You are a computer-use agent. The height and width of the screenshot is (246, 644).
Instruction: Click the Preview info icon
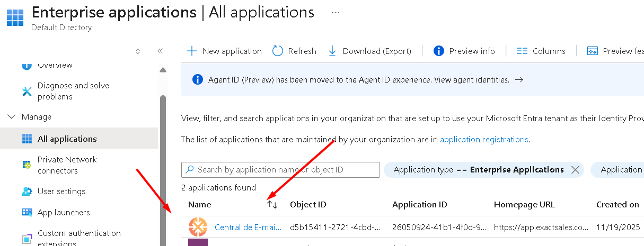439,51
